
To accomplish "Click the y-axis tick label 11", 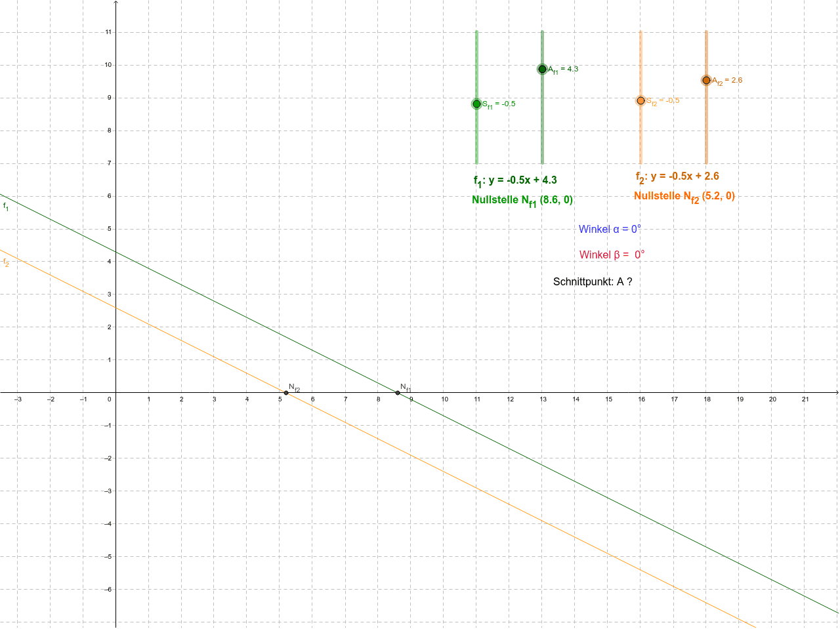I will (108, 32).
